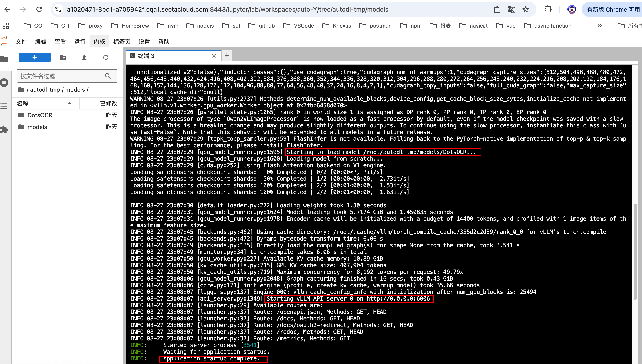Refresh the file list icon

(x=106, y=57)
